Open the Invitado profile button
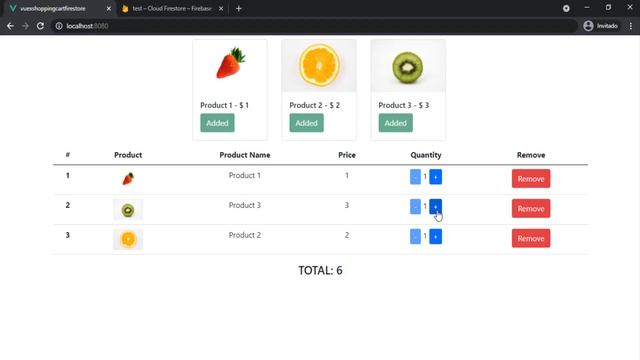The width and height of the screenshot is (640, 360). point(600,26)
